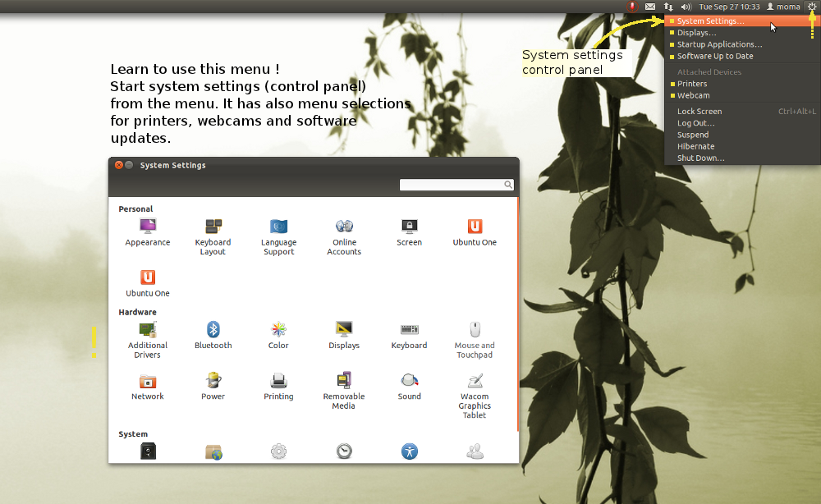Screen dimensions: 821x504
Task: Click the System Settings window scrollbar
Action: point(518,314)
